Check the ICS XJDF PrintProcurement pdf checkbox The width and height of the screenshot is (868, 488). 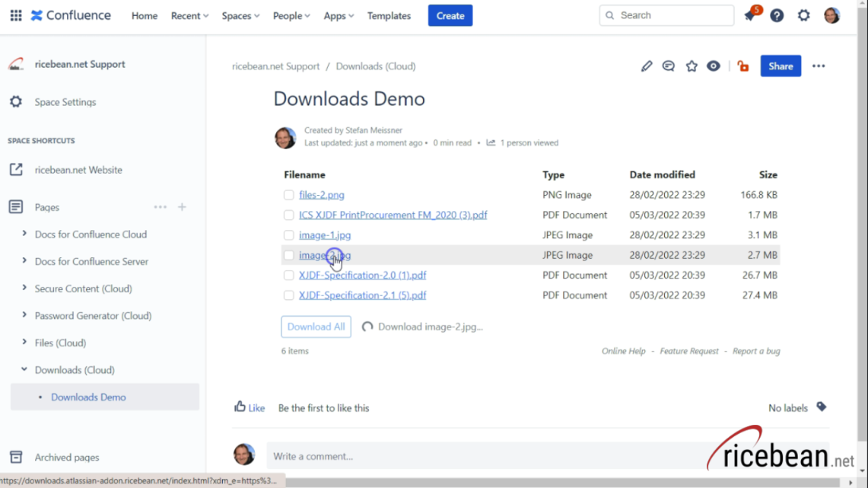click(x=289, y=215)
